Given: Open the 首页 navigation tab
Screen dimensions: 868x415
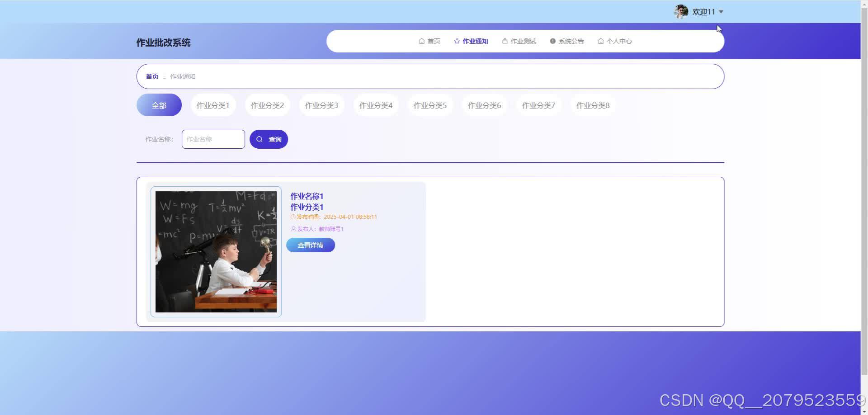Looking at the screenshot, I should pos(429,41).
